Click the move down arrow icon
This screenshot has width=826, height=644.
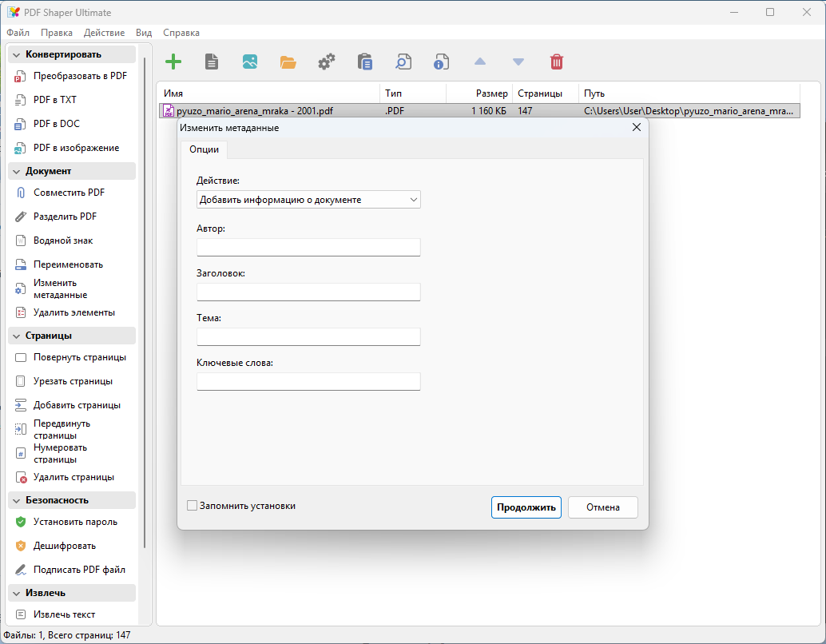518,62
